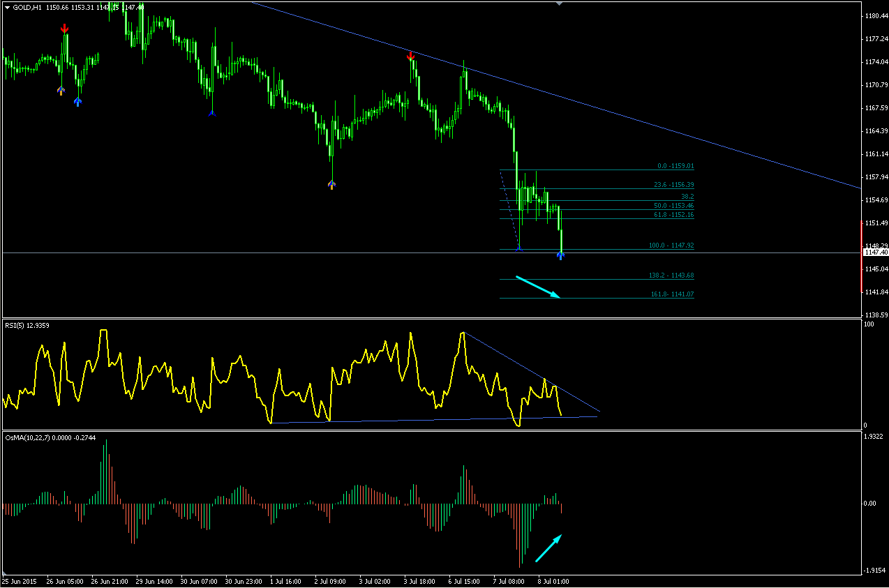Select the blue arrow marker below the 30 Jun low
The width and height of the screenshot is (889, 588).
tap(212, 113)
